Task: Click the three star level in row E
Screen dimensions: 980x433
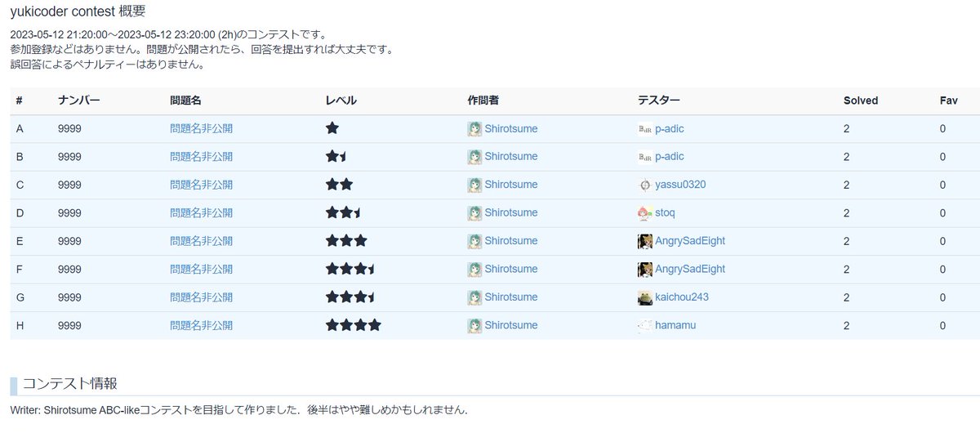Action: point(346,241)
